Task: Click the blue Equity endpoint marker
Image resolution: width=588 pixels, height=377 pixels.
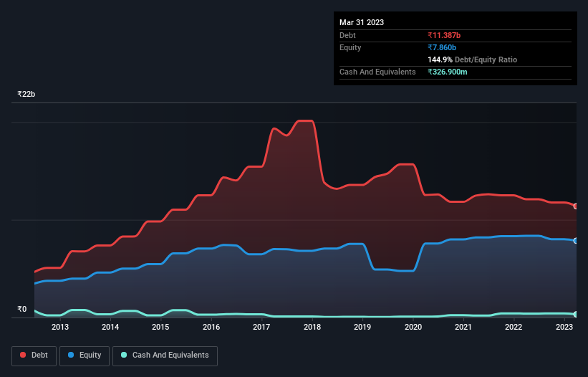Action: click(x=576, y=241)
